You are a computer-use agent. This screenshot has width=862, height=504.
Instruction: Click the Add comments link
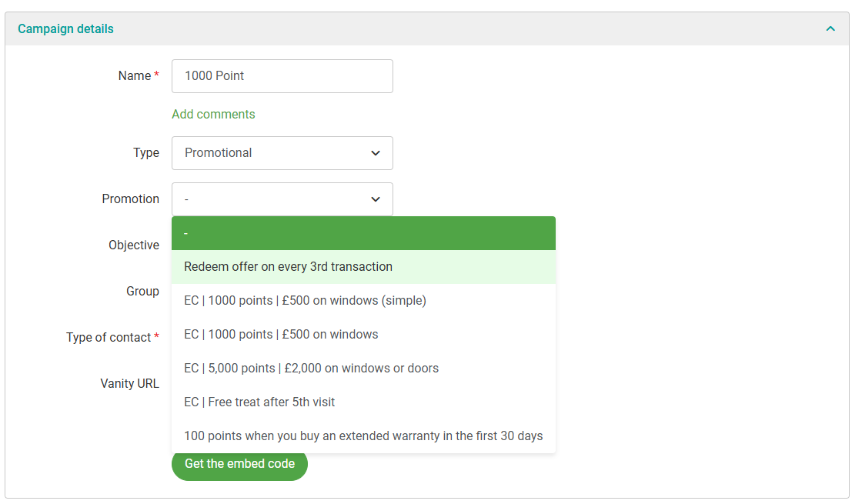213,115
